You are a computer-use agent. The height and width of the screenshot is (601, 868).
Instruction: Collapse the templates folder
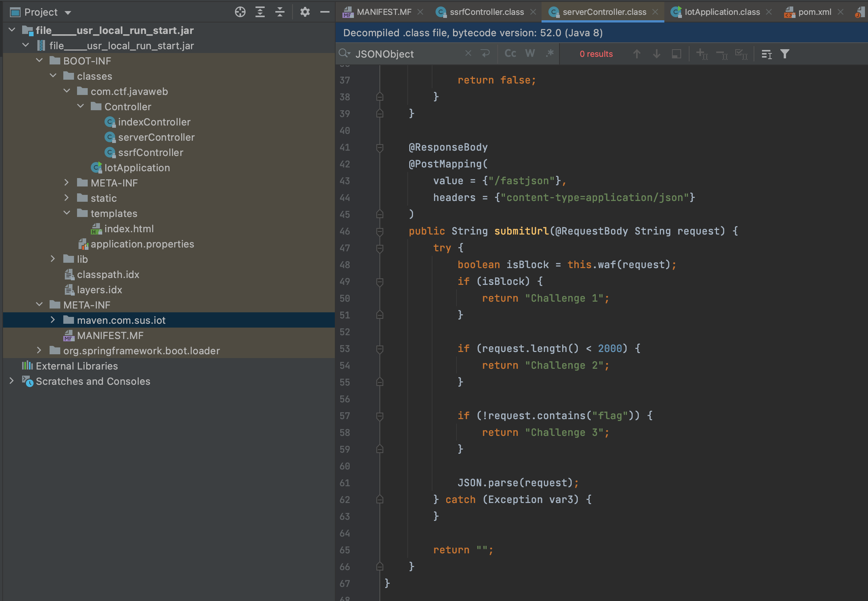[67, 213]
